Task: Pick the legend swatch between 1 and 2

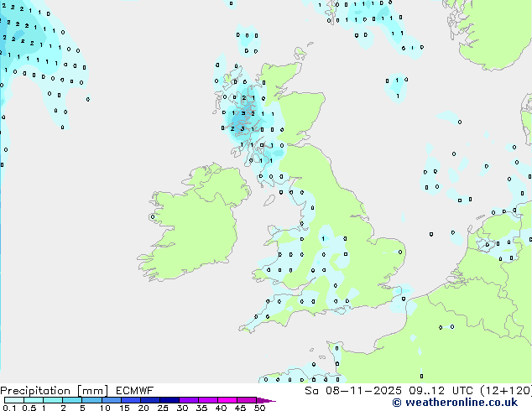Action: tap(53, 401)
